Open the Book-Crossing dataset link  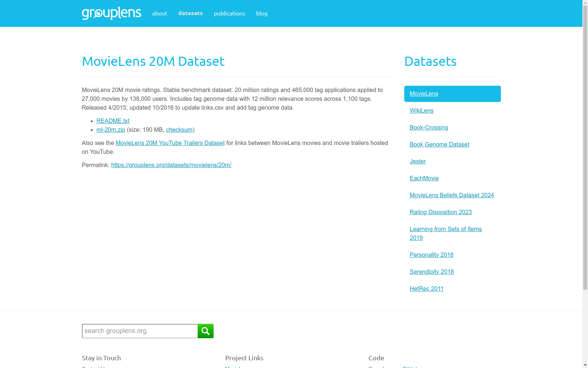[429, 127]
